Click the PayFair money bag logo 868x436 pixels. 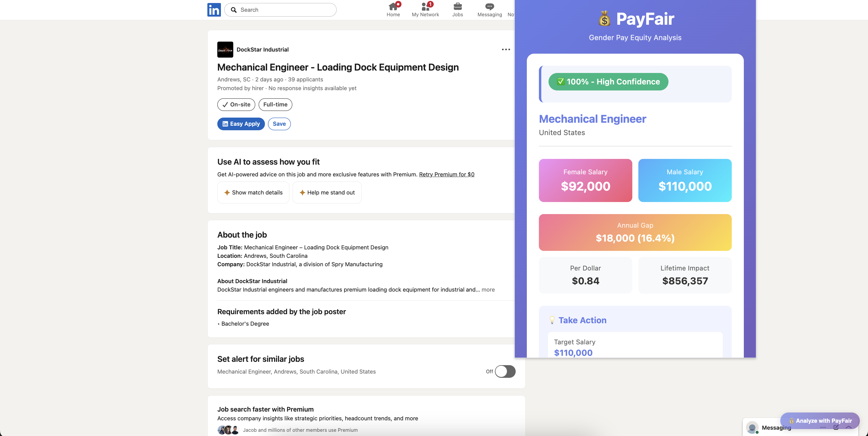click(605, 19)
